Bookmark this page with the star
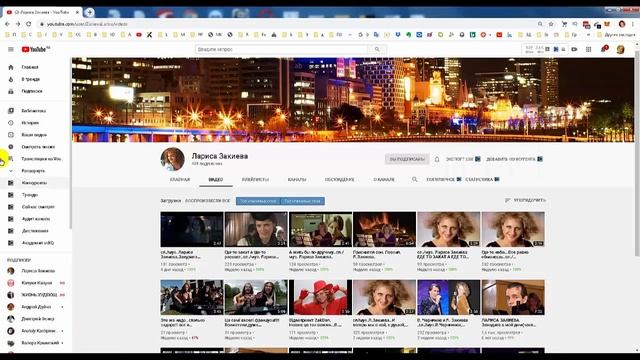 pyautogui.click(x=551, y=24)
